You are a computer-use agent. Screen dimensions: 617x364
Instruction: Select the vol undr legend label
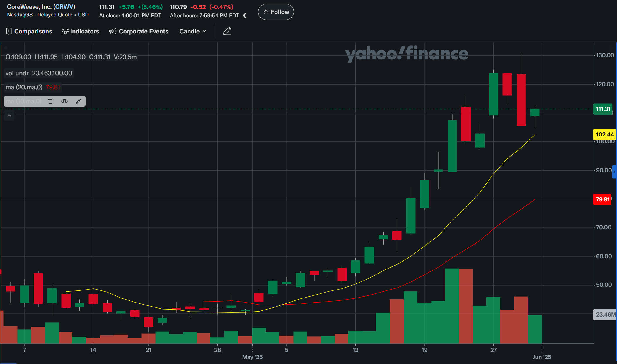[17, 73]
